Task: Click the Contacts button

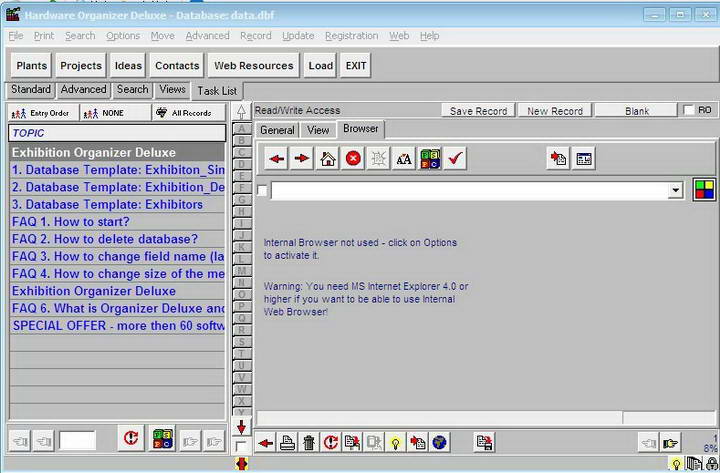Action: (177, 66)
